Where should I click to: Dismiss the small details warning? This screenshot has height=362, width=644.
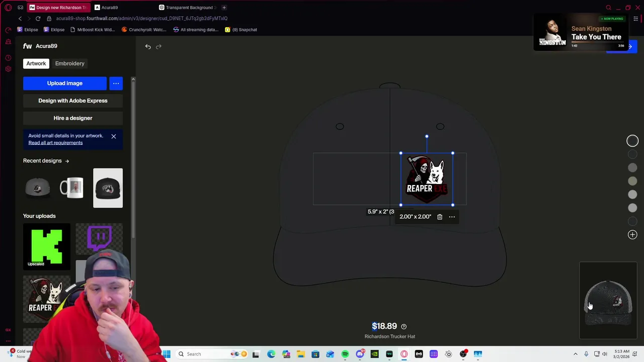[114, 136]
